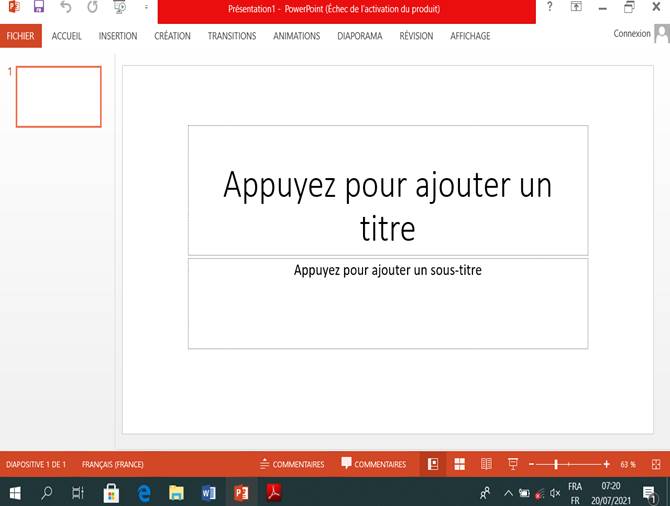Fit slide to current window
670x506 pixels.
[x=654, y=464]
